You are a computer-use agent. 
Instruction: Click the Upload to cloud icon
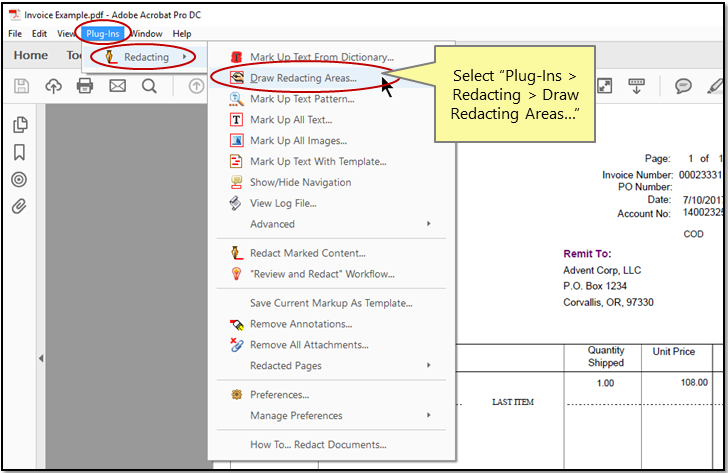pyautogui.click(x=53, y=86)
